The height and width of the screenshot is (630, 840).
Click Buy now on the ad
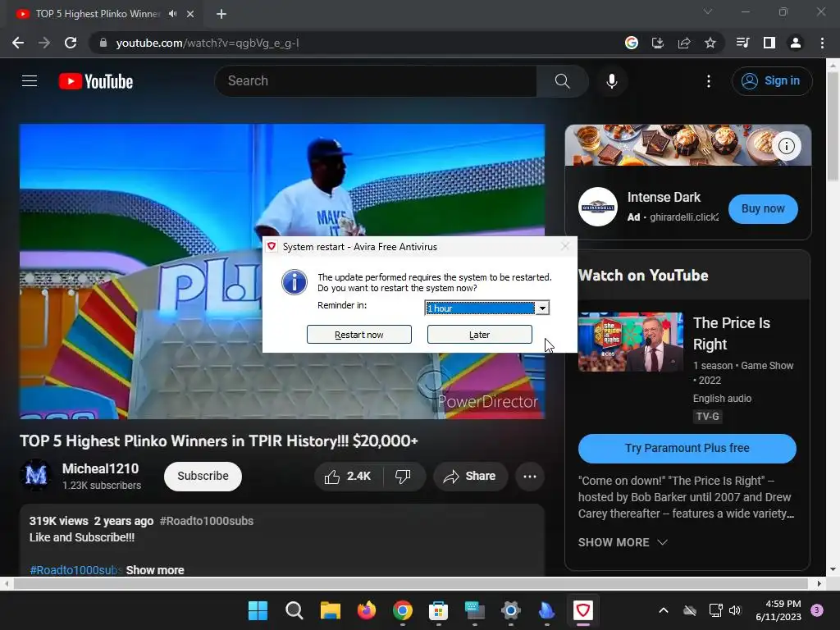[x=763, y=208]
